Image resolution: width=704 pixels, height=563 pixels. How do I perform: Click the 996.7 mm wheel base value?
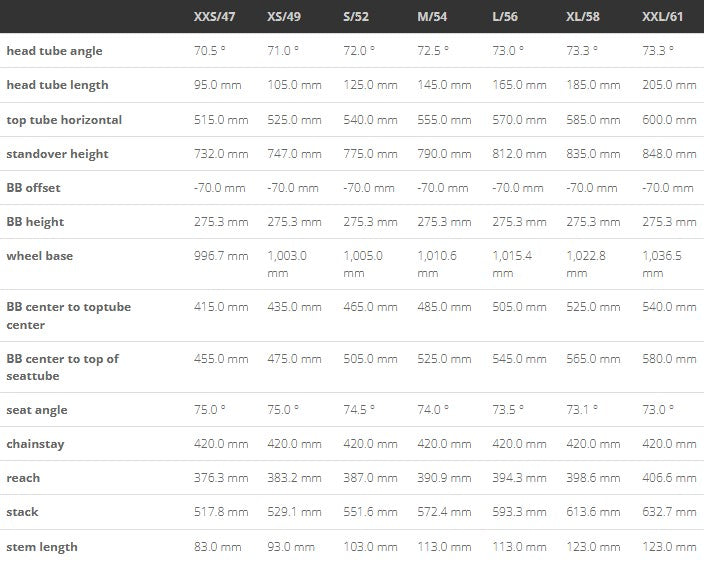221,256
